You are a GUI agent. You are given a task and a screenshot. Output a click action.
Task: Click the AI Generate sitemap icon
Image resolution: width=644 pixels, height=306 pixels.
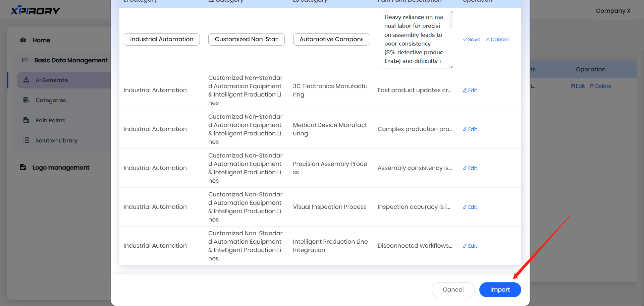[x=26, y=80]
